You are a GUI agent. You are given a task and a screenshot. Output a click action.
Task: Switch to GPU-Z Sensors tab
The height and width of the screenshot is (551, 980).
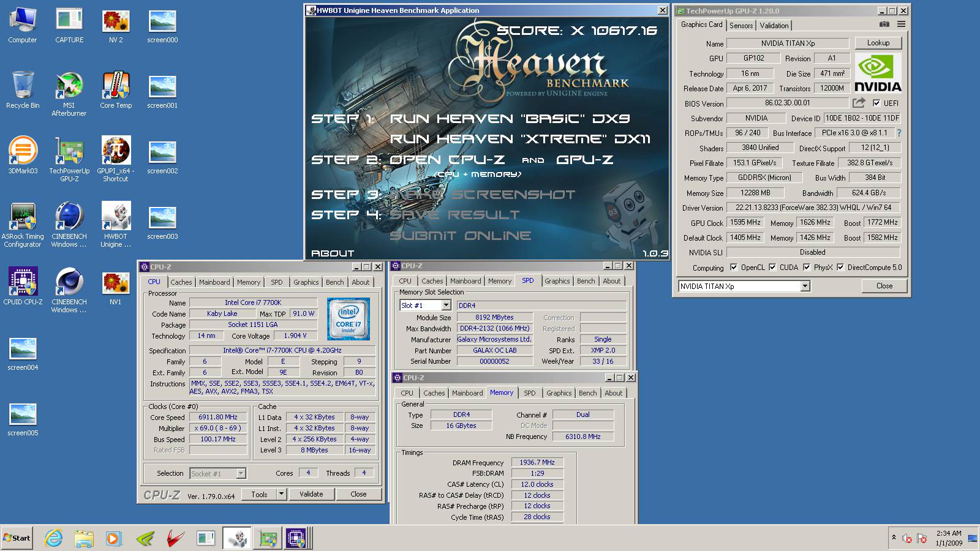click(x=741, y=25)
